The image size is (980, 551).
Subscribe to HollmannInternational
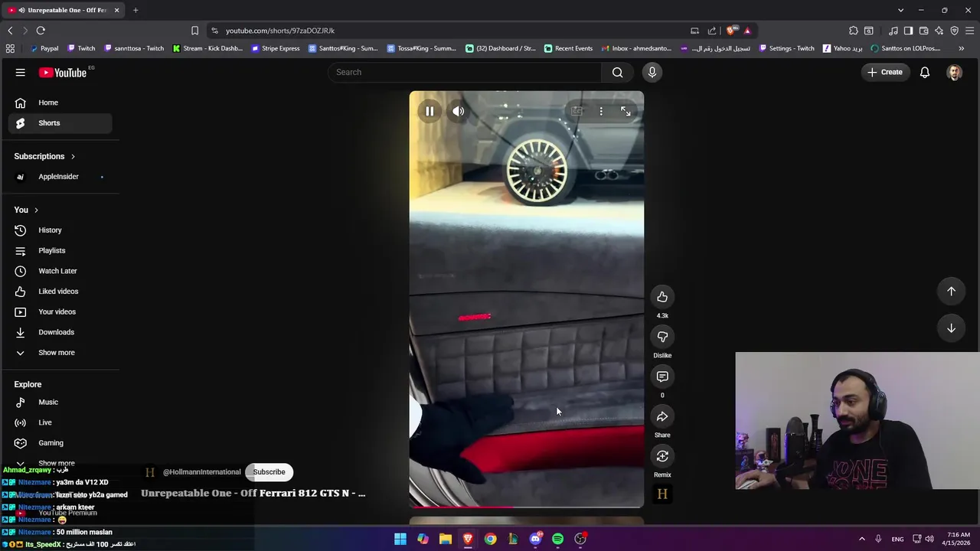pyautogui.click(x=269, y=472)
